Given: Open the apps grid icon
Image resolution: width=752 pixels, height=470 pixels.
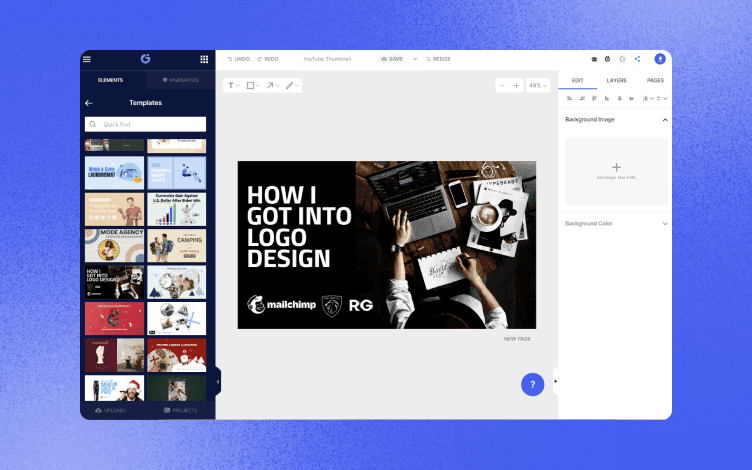Looking at the screenshot, I should point(204,59).
